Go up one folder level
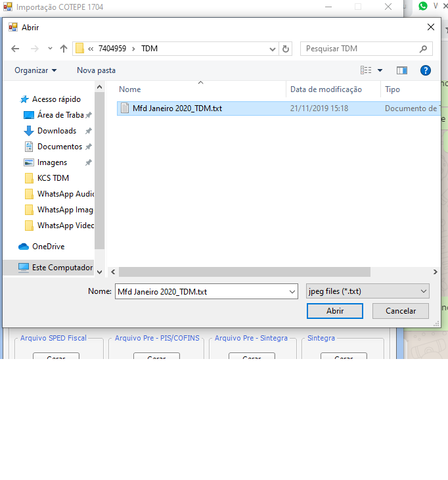448x480 pixels. (64, 49)
